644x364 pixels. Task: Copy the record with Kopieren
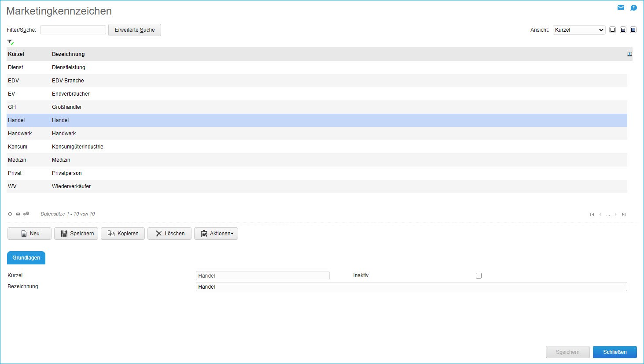pos(123,234)
